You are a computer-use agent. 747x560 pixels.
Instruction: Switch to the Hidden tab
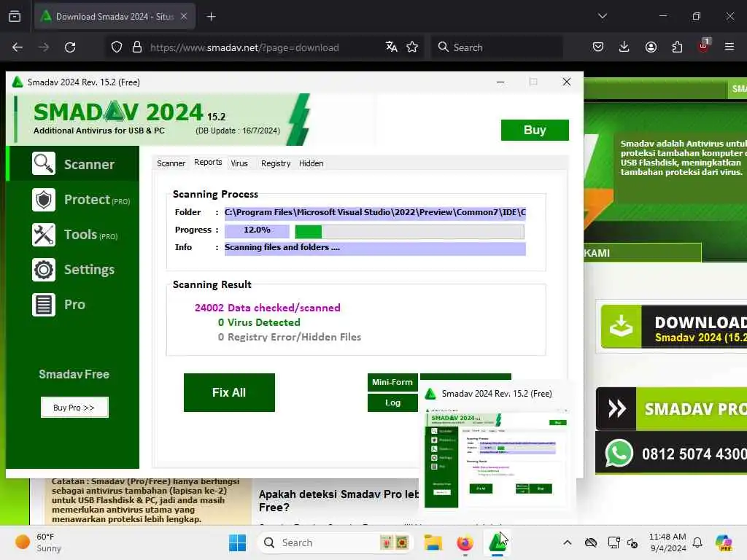(x=311, y=163)
